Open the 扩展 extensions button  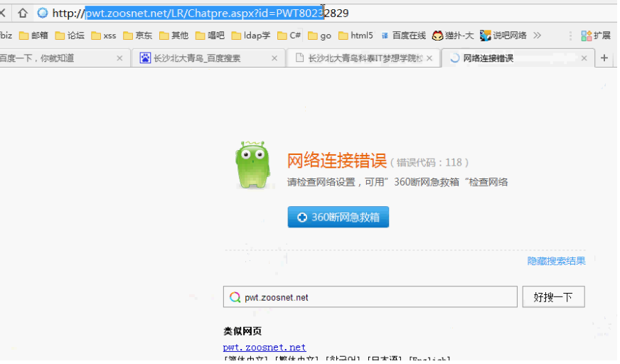click(596, 36)
